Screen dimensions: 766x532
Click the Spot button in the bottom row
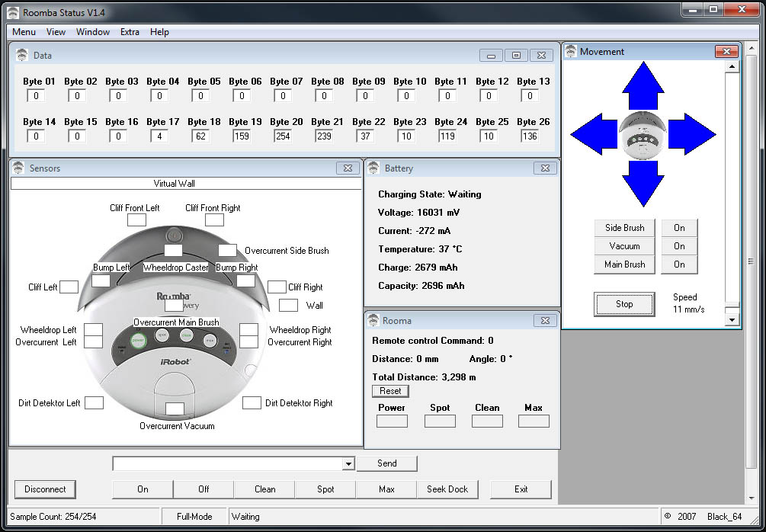pyautogui.click(x=325, y=489)
